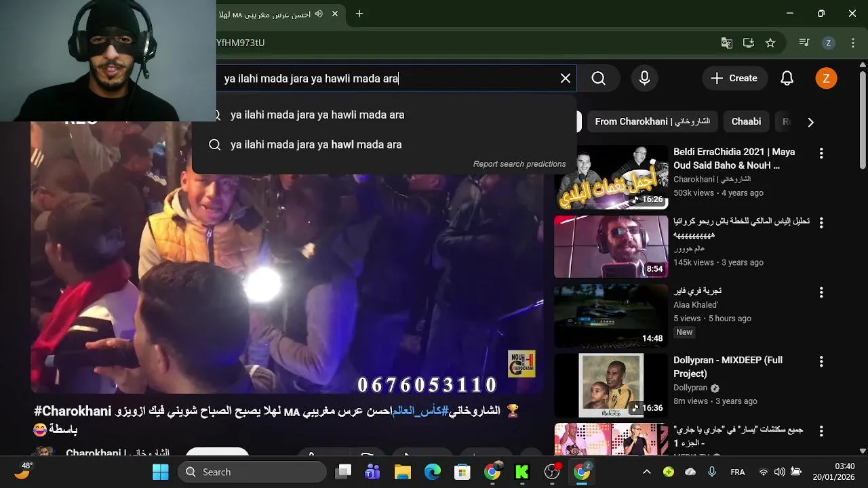Screen dimensions: 868x488
Task: Open the Create menu
Action: (x=734, y=79)
